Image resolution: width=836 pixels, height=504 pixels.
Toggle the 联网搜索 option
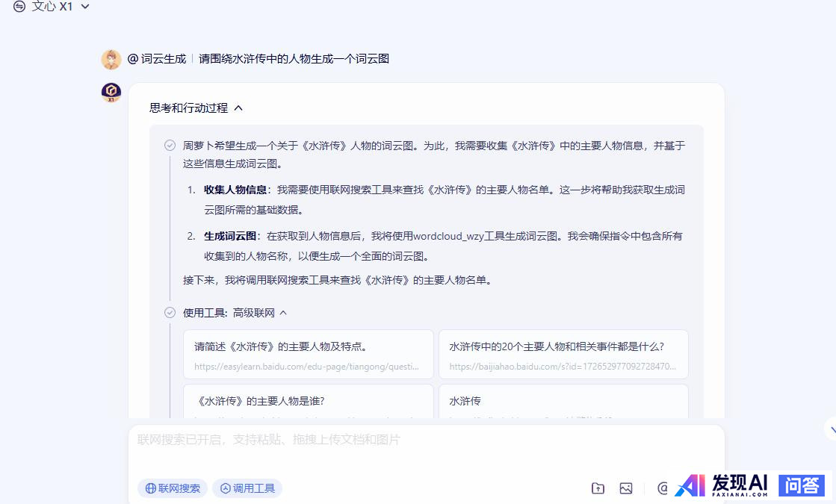pos(173,488)
